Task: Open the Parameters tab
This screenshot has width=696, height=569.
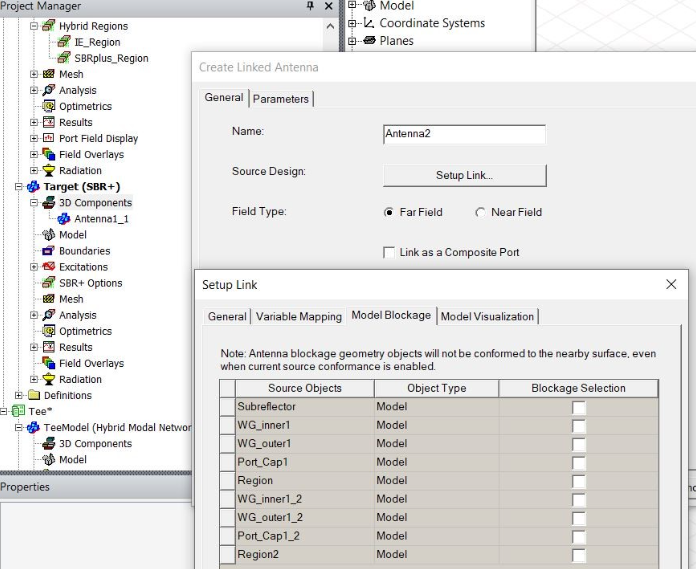Action: tap(281, 98)
